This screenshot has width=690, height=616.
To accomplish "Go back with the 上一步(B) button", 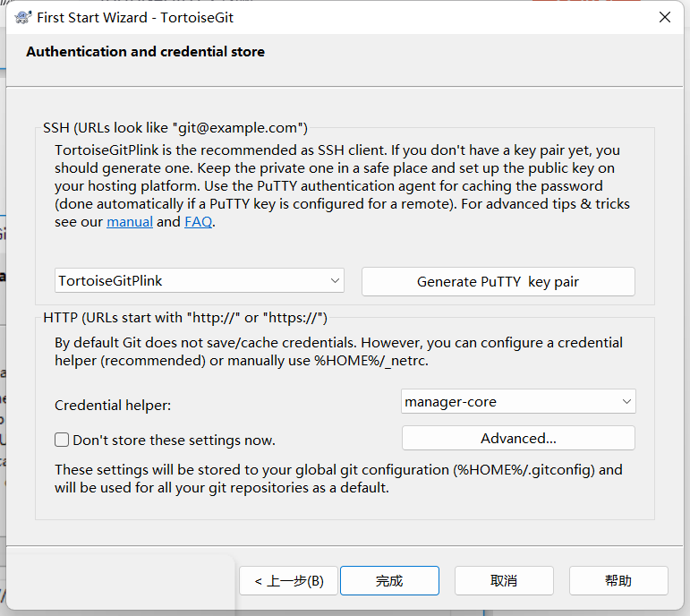I will tap(289, 581).
